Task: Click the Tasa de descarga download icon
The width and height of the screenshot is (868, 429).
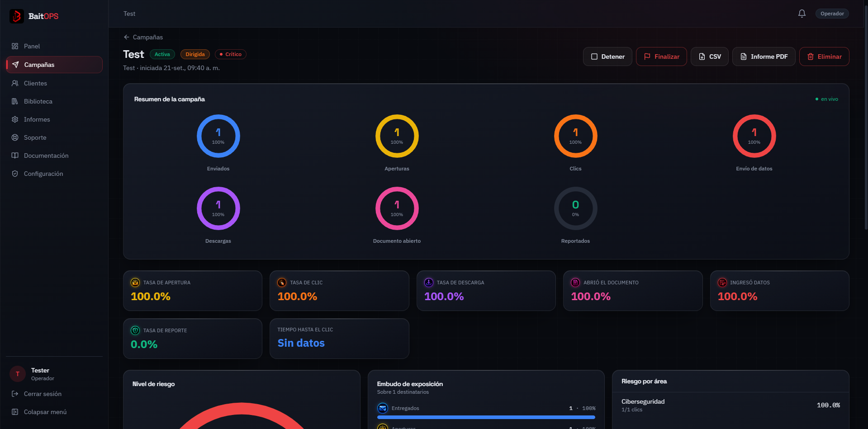Action: tap(429, 283)
